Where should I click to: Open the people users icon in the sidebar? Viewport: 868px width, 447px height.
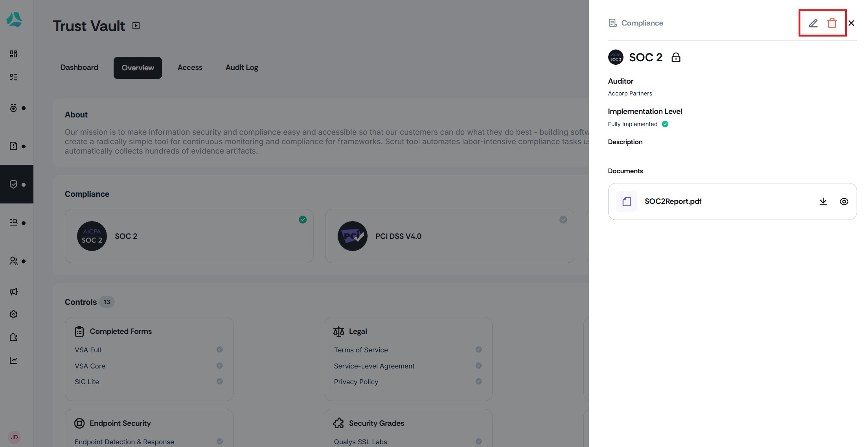(x=13, y=261)
